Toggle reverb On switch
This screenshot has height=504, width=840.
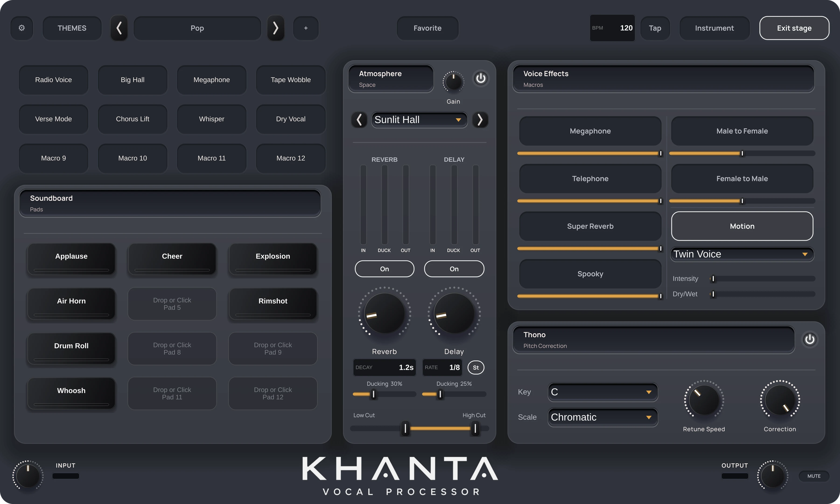pyautogui.click(x=384, y=269)
